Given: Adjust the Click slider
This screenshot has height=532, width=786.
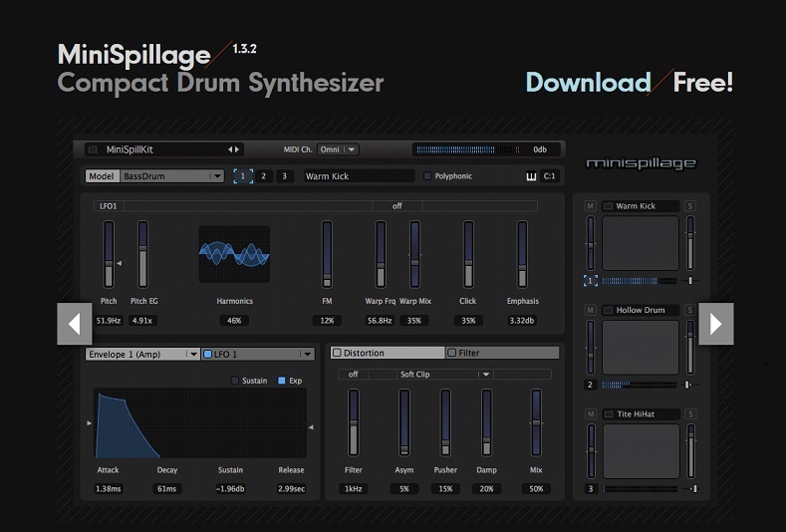Looking at the screenshot, I should pyautogui.click(x=468, y=255).
